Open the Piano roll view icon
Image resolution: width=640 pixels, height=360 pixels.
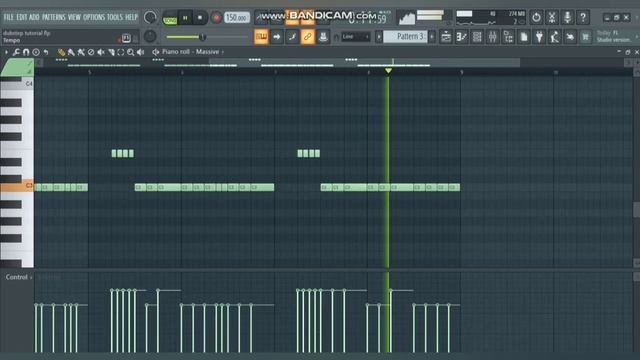(x=462, y=37)
